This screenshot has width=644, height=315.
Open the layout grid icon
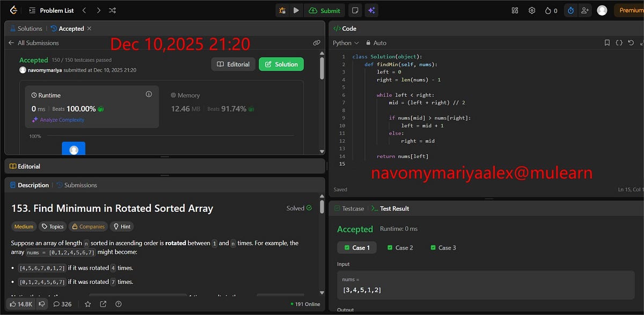[515, 10]
